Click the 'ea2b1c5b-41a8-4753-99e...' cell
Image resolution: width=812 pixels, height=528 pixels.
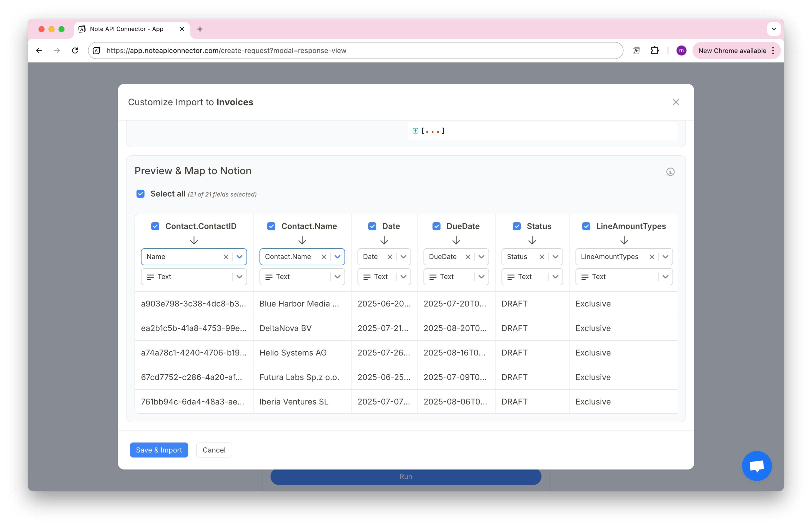[194, 328]
